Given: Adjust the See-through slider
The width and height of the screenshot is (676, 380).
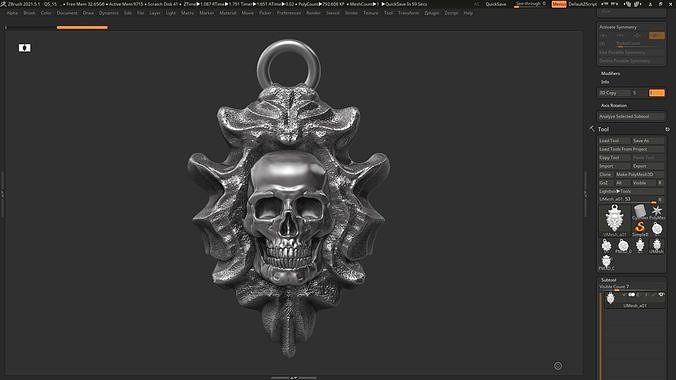Looking at the screenshot, I should pos(530,4).
